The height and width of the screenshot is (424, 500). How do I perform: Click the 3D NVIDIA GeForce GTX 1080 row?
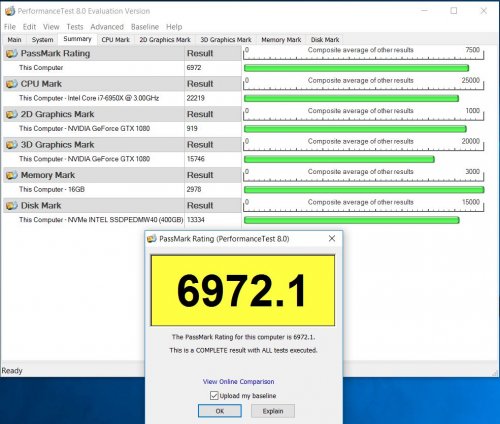pyautogui.click(x=122, y=159)
